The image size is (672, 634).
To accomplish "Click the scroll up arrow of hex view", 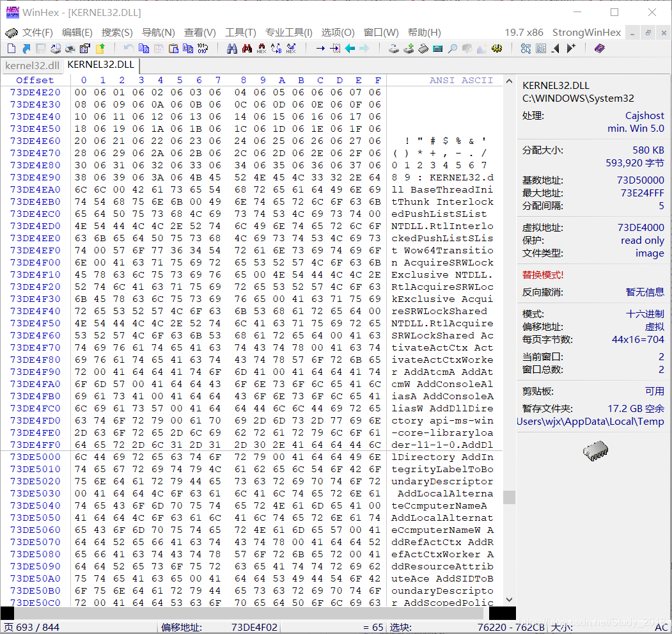I will [509, 81].
